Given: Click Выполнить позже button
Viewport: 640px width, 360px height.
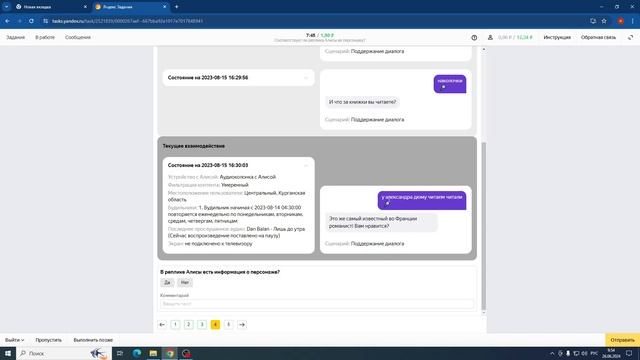Looking at the screenshot, I should 93,340.
